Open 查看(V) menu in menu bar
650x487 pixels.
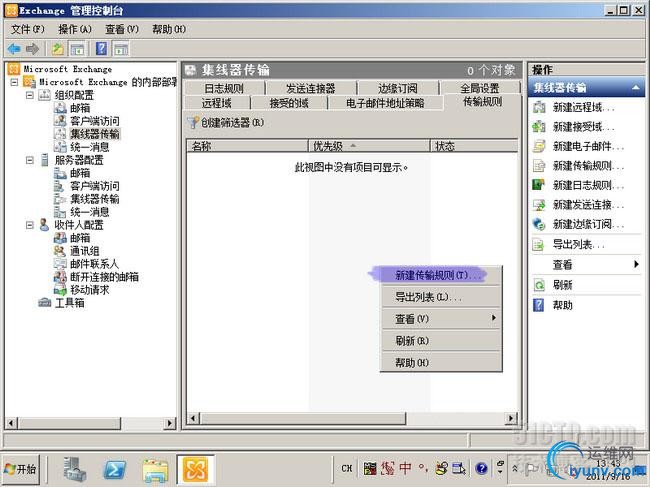122,29
